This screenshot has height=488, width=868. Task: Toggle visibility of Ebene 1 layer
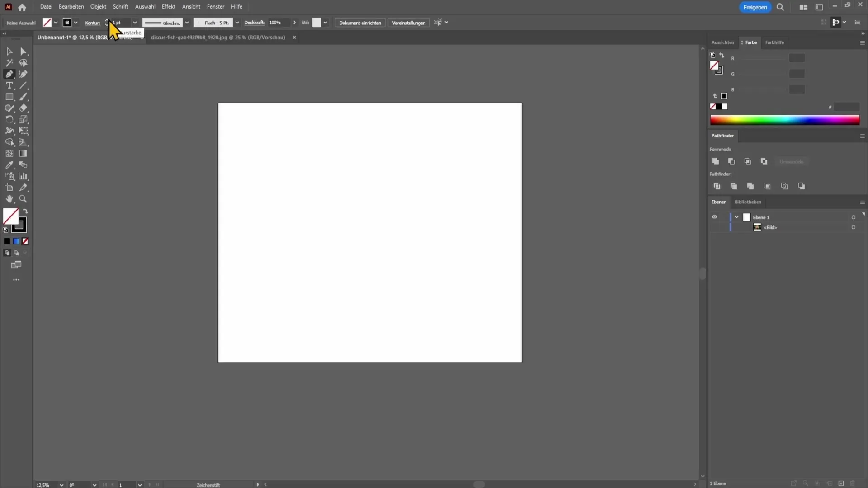[x=714, y=217]
